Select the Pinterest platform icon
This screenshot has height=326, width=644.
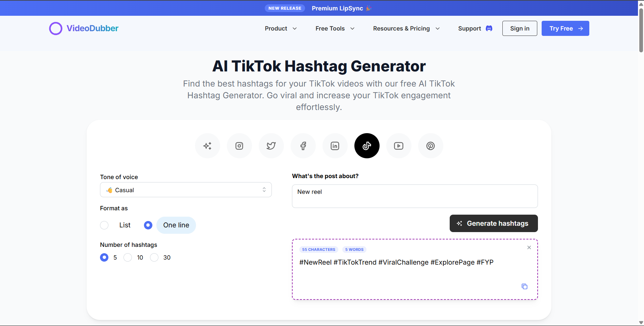[x=431, y=146]
